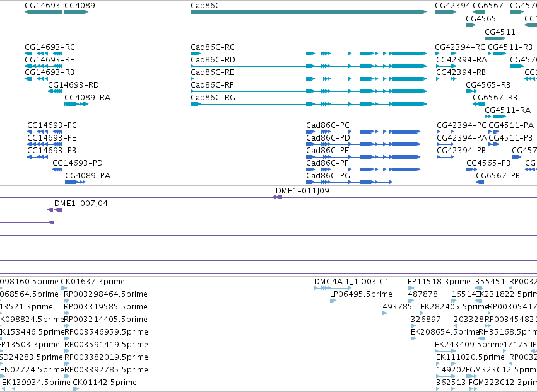Click transcript Cad86C-RD

click(309, 66)
